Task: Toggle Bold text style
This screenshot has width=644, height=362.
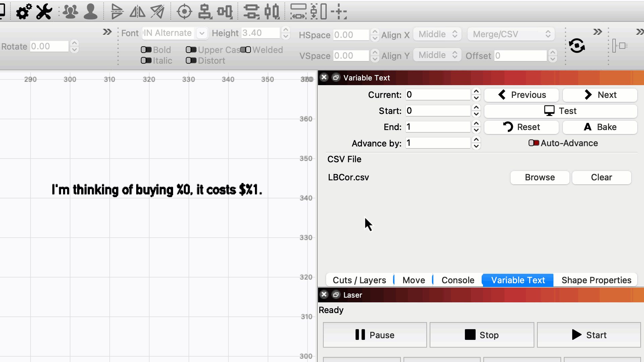Action: [x=146, y=50]
